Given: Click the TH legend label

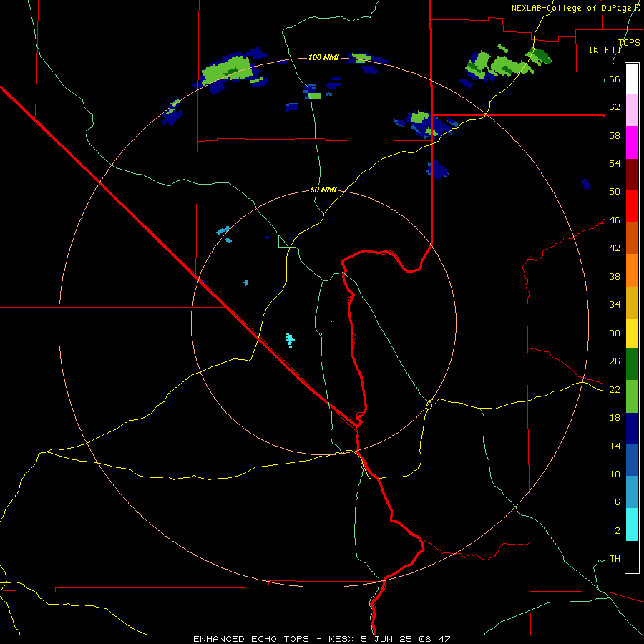Looking at the screenshot, I should [x=615, y=559].
